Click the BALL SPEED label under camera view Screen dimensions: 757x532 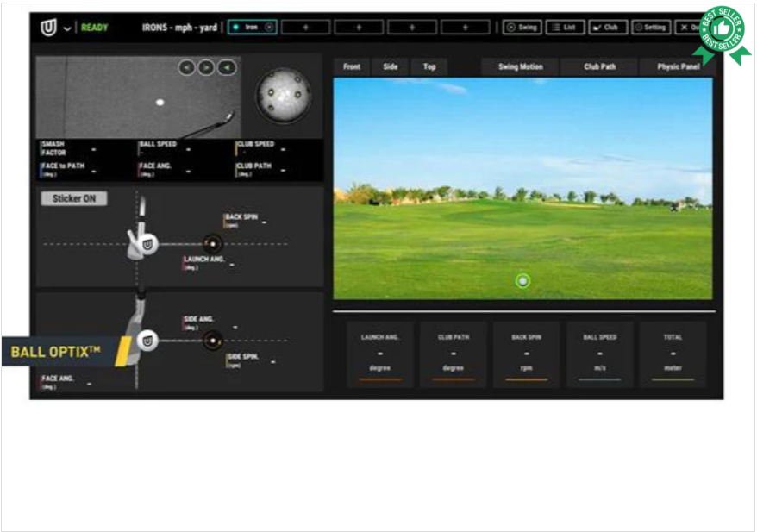coord(158,144)
